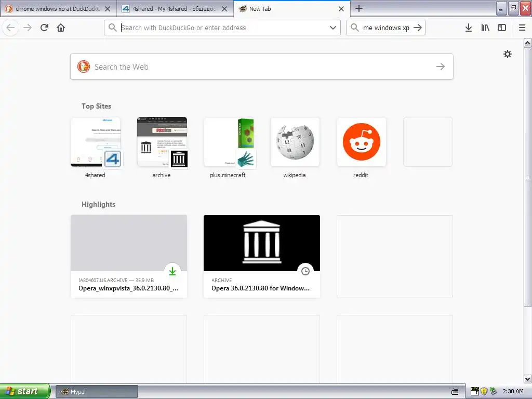Open the hamburger application menu
The height and width of the screenshot is (399, 532).
(x=522, y=28)
